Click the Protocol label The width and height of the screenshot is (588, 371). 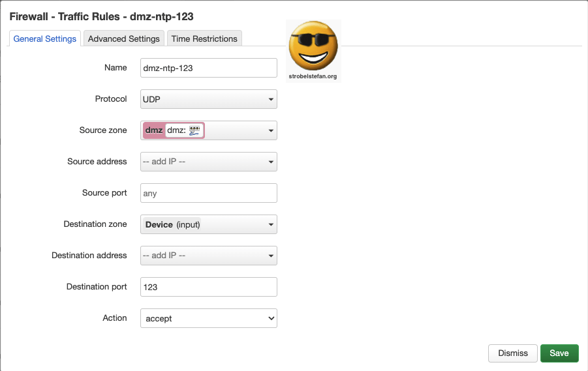click(x=111, y=99)
